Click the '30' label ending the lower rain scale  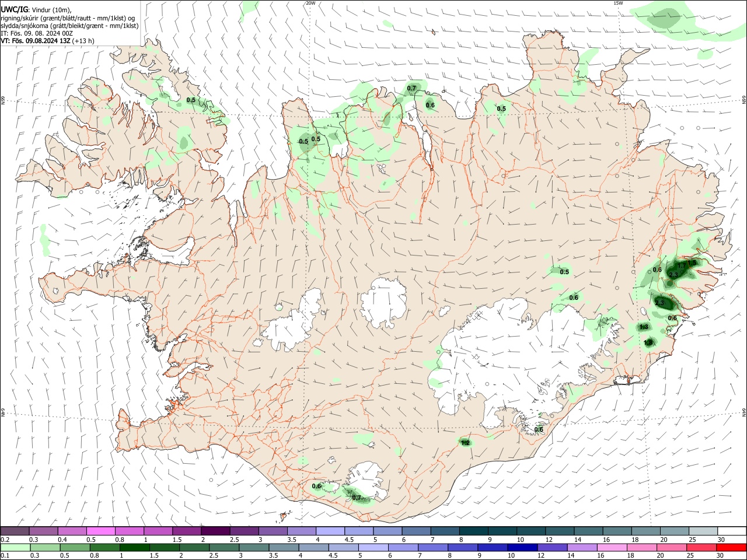[721, 556]
